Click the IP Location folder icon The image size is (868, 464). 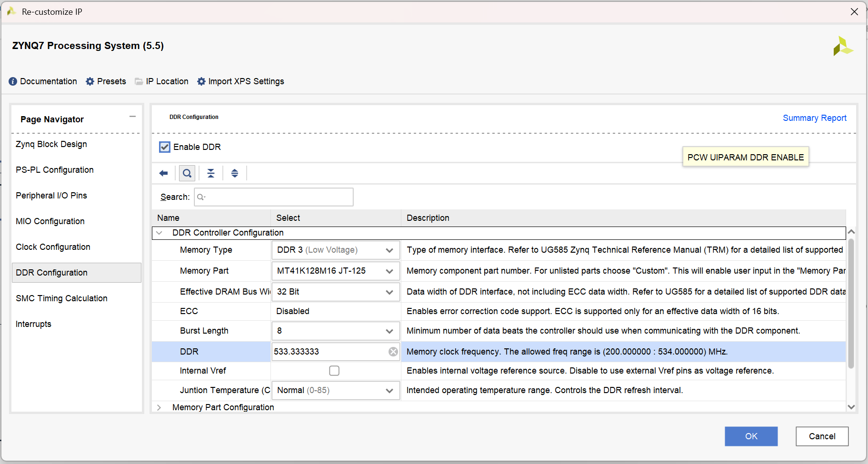(x=139, y=81)
